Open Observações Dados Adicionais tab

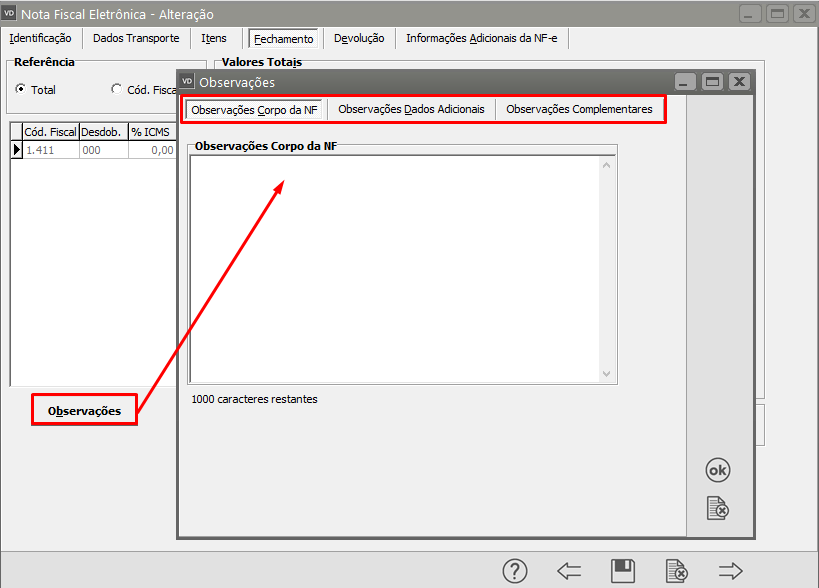(x=411, y=109)
